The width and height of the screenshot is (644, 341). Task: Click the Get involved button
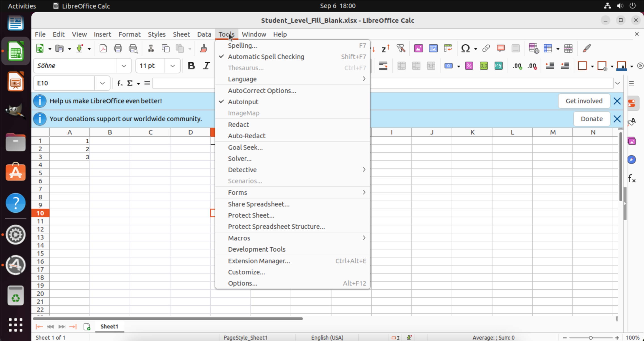(584, 101)
